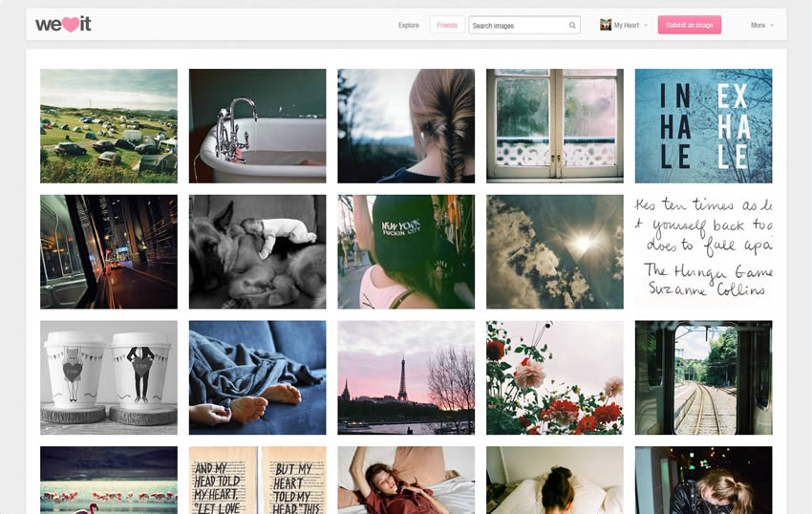This screenshot has width=812, height=514.
Task: Open the sun through clouds photo
Action: click(555, 252)
